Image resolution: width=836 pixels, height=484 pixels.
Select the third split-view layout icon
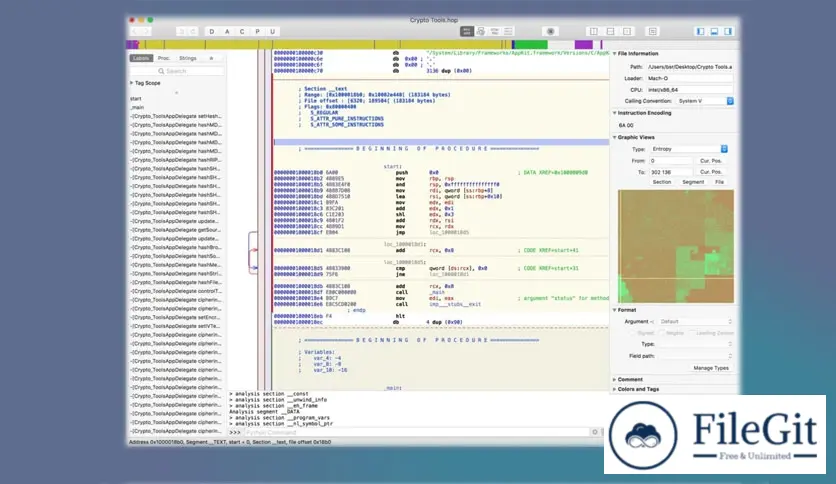coord(627,31)
